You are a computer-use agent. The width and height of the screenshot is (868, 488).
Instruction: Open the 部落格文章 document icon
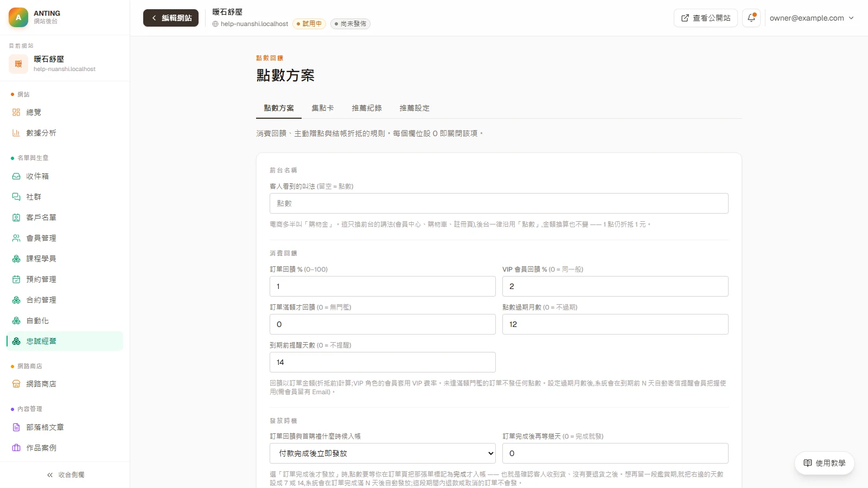pyautogui.click(x=16, y=427)
